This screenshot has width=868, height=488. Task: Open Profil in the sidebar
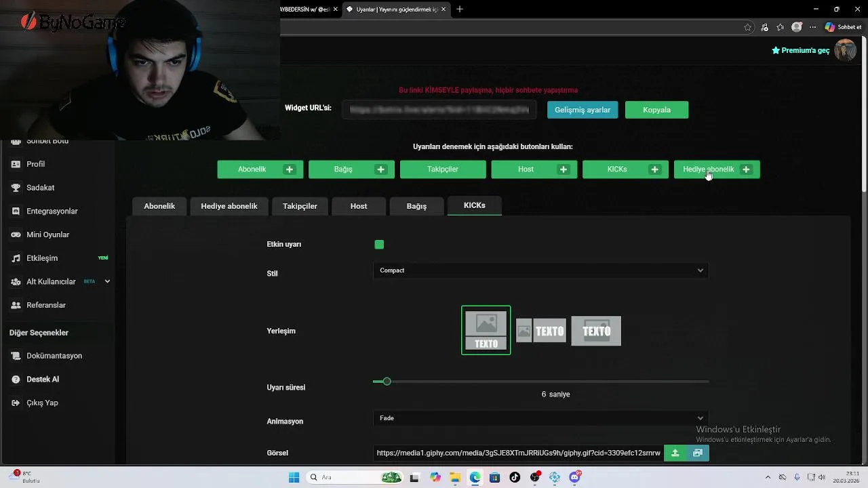35,164
